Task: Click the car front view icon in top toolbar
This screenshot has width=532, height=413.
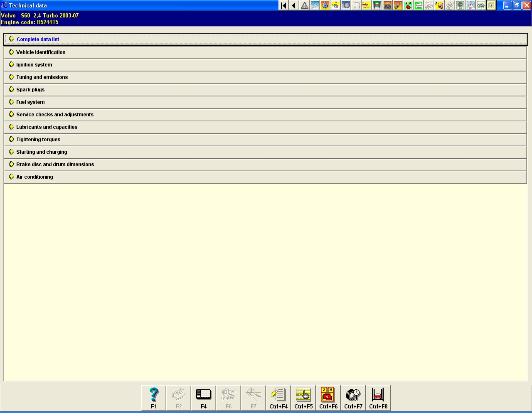Action: [x=387, y=5]
